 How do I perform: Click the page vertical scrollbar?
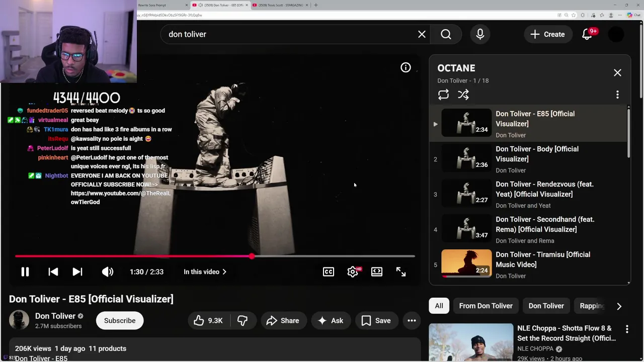[x=641, y=60]
